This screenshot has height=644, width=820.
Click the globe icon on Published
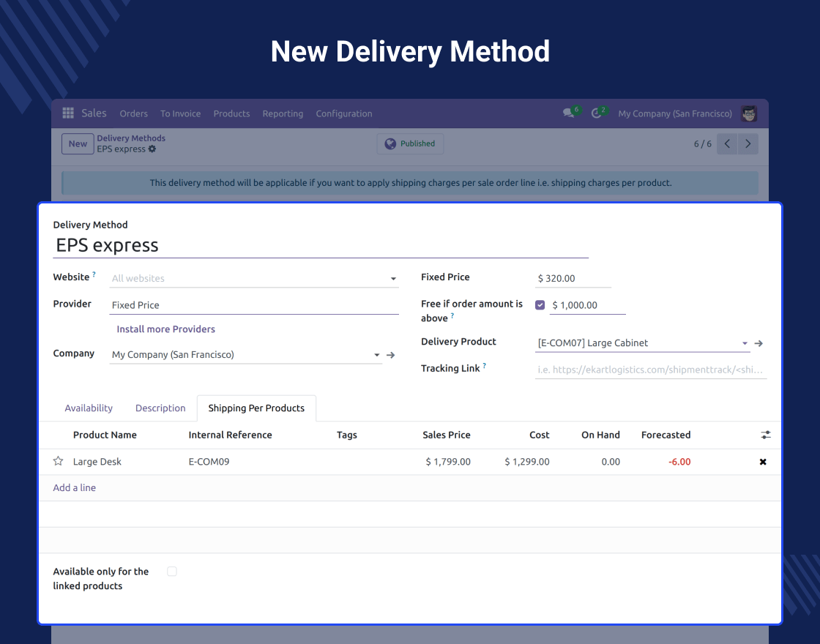click(390, 143)
